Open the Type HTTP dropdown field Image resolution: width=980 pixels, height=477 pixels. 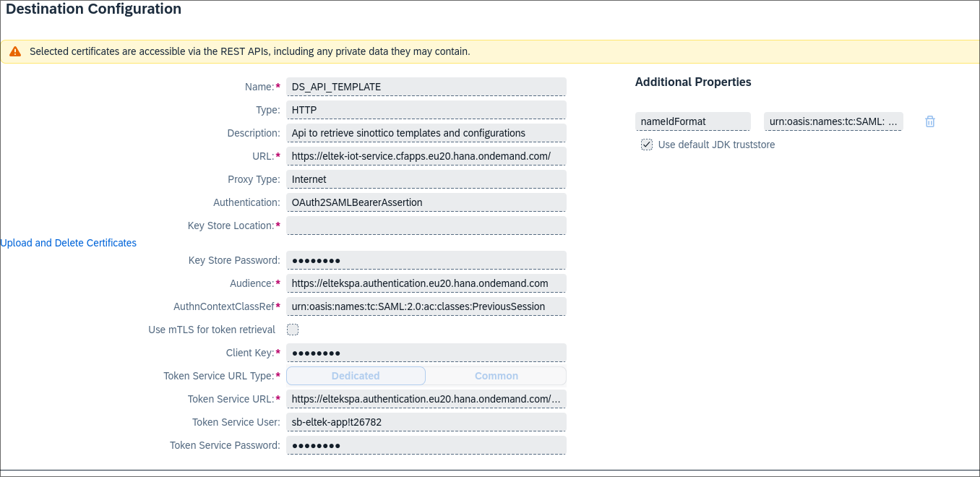coord(426,110)
